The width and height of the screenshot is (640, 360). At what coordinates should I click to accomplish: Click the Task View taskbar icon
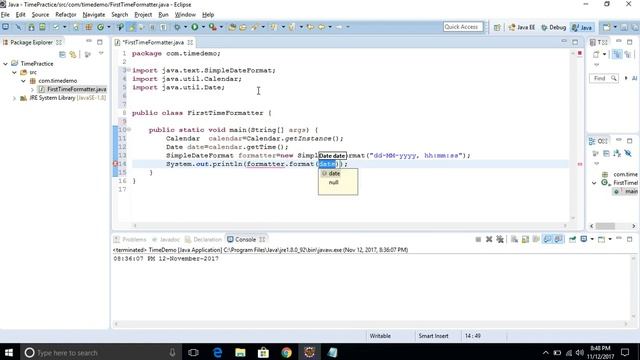pos(193,352)
